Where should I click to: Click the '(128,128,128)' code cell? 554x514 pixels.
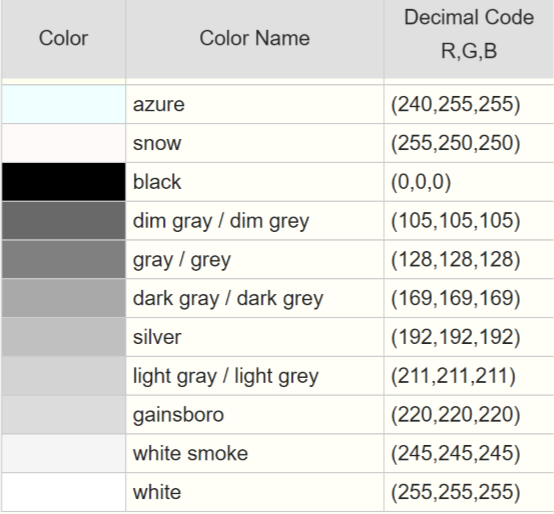click(469, 260)
